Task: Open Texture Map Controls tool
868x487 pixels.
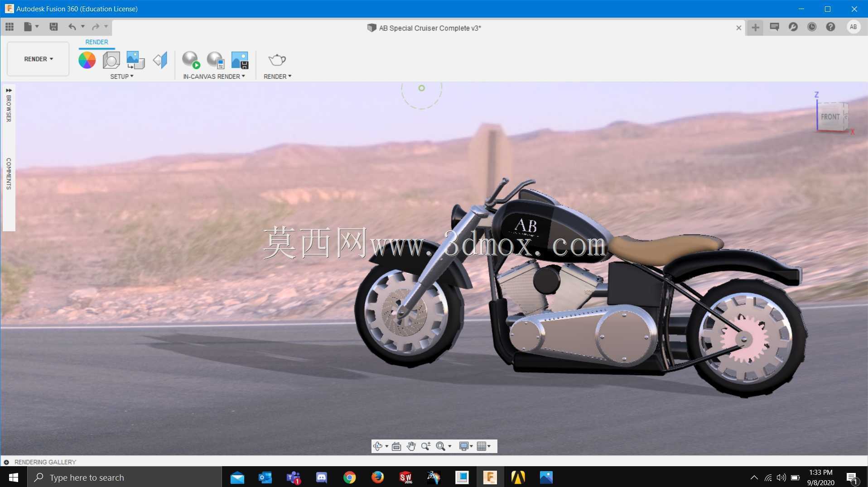Action: pyautogui.click(x=160, y=60)
